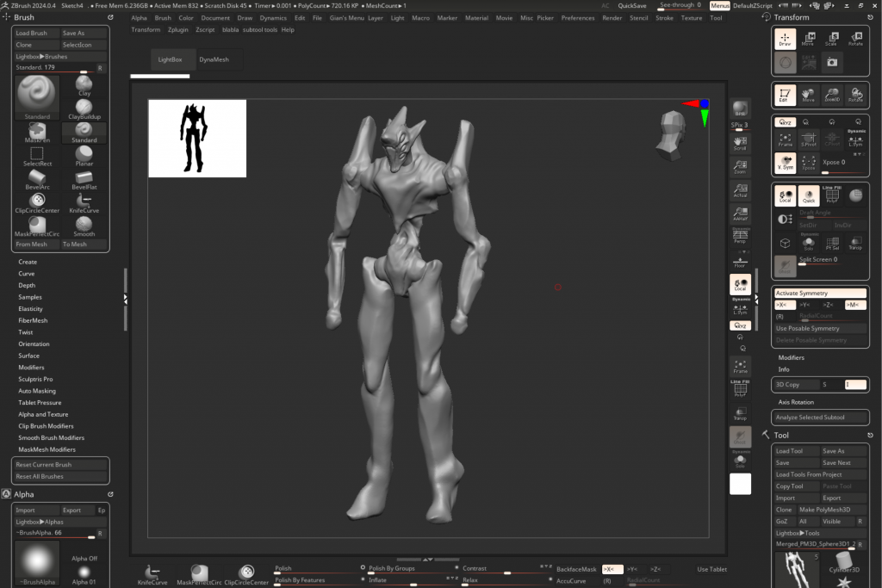Click the head-shaped view orientation widget

pyautogui.click(x=671, y=134)
